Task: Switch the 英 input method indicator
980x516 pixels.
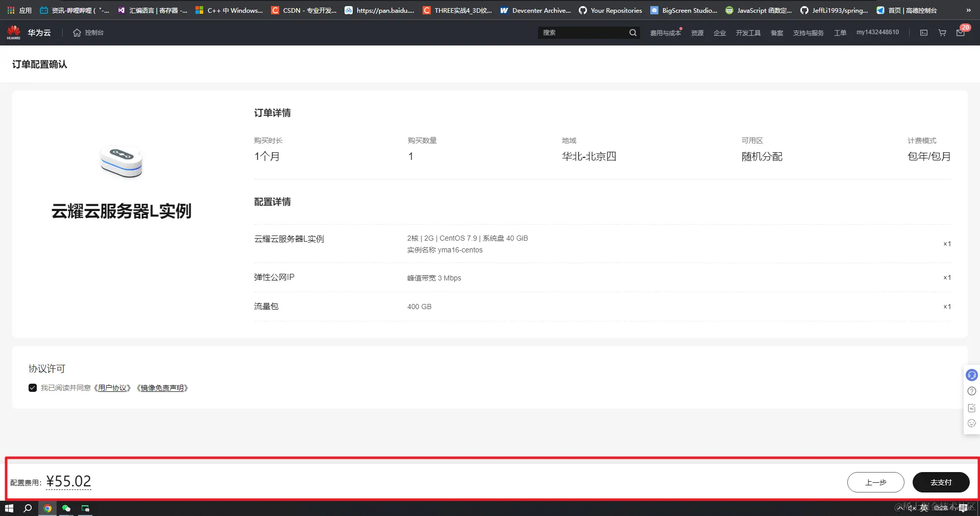Action: pos(924,508)
